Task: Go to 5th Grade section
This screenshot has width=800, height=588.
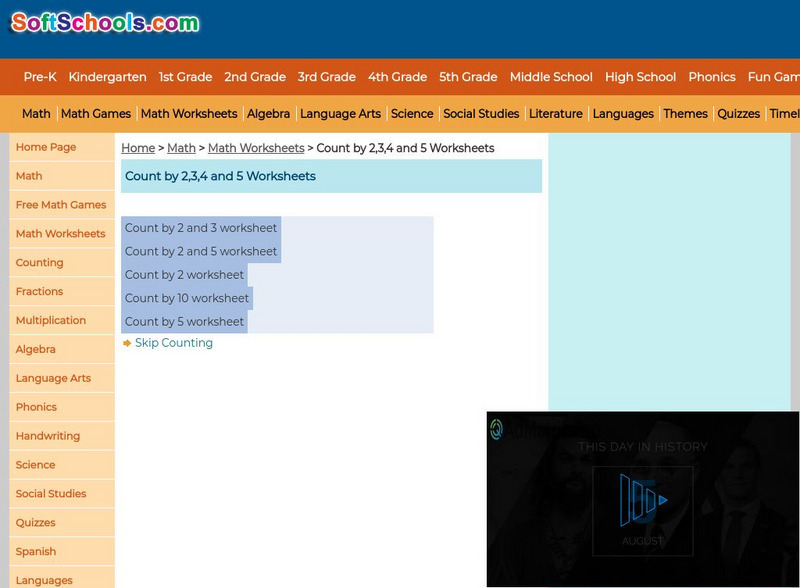Action: pyautogui.click(x=468, y=77)
